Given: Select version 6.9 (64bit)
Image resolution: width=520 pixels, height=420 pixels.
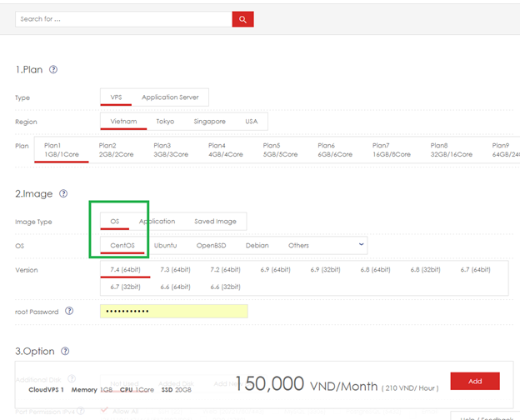Looking at the screenshot, I should (x=276, y=270).
